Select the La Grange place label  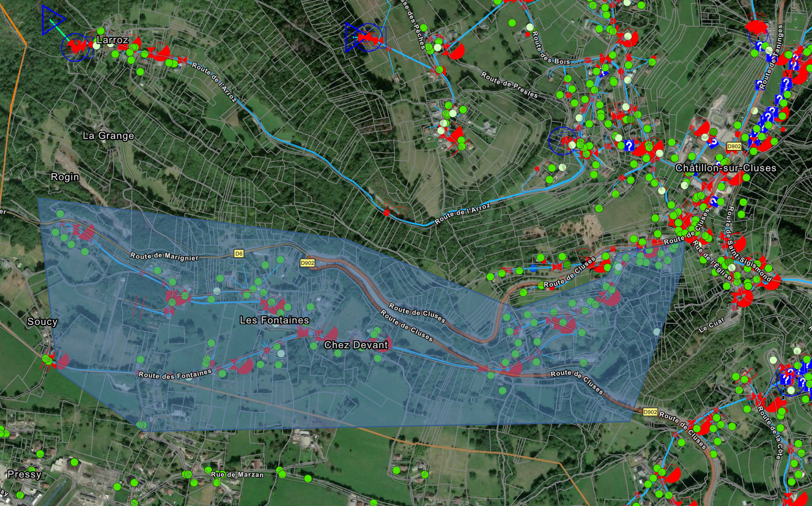[x=108, y=136]
